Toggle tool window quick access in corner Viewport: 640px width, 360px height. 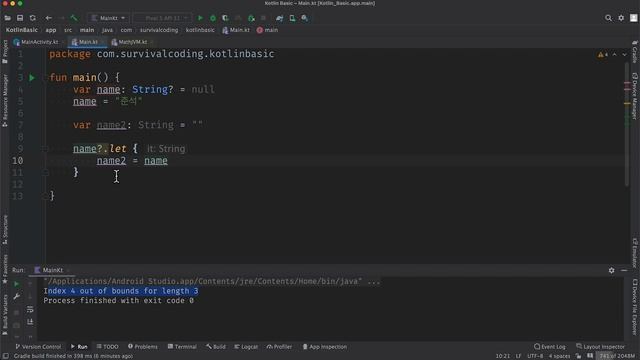5,356
